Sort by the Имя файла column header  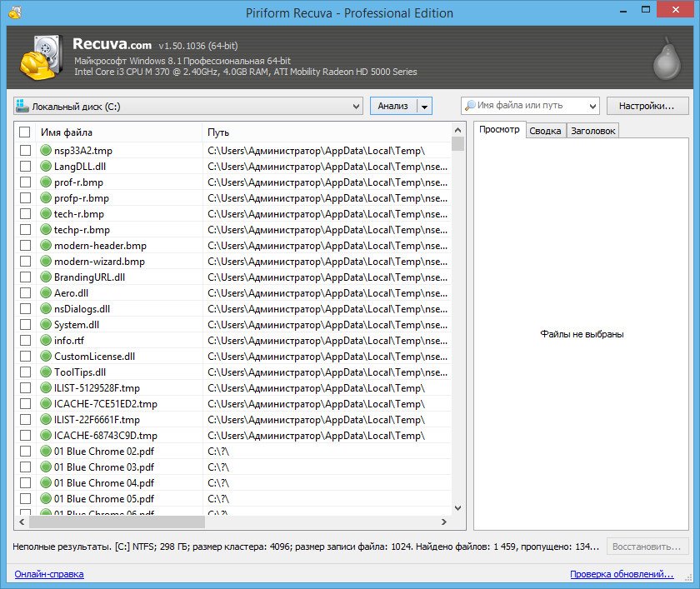point(118,132)
